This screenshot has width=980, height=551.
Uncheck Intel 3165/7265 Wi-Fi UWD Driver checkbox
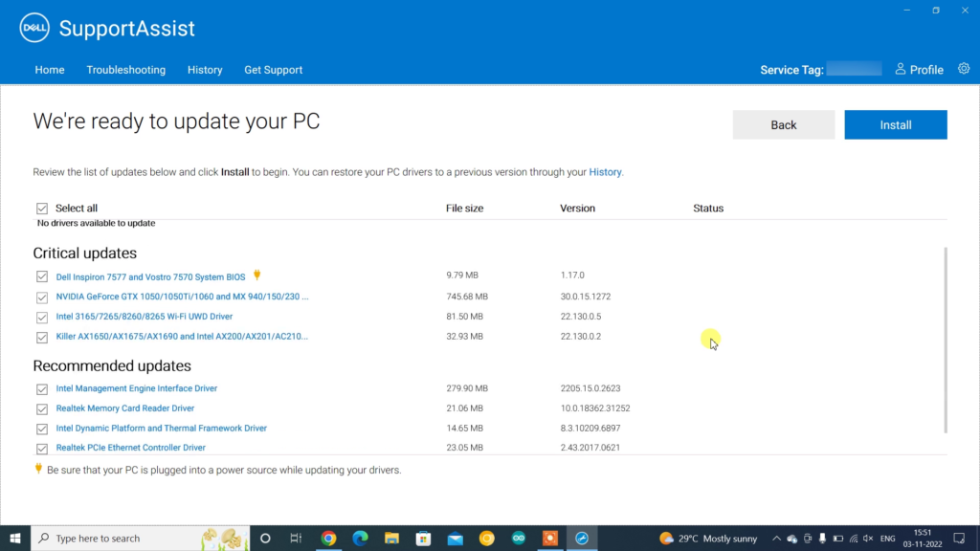[42, 317]
